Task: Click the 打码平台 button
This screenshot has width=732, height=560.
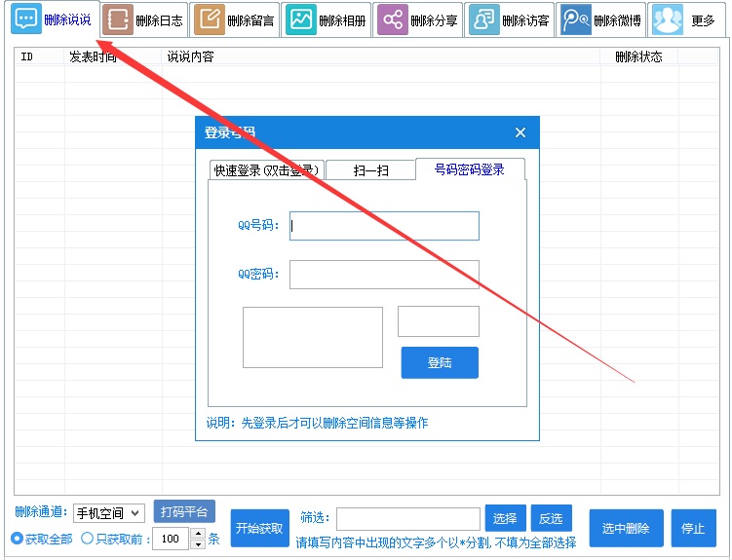Action: [184, 512]
